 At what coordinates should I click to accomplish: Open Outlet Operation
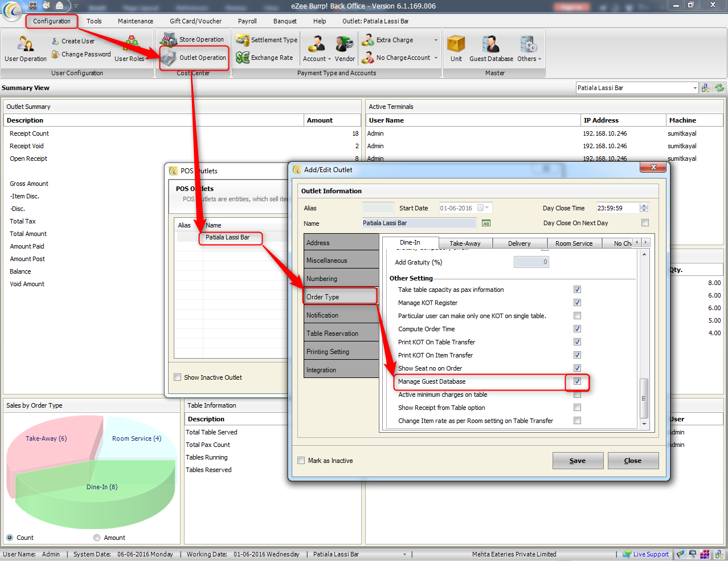click(194, 58)
